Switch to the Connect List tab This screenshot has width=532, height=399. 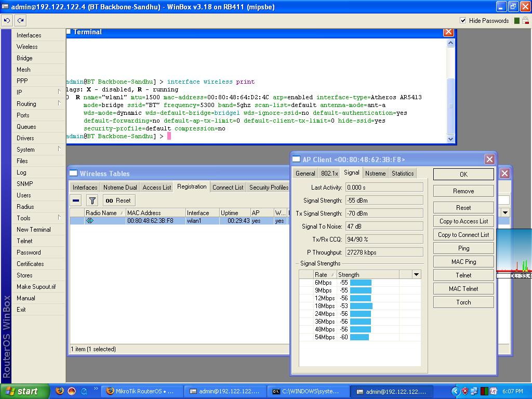(x=228, y=187)
